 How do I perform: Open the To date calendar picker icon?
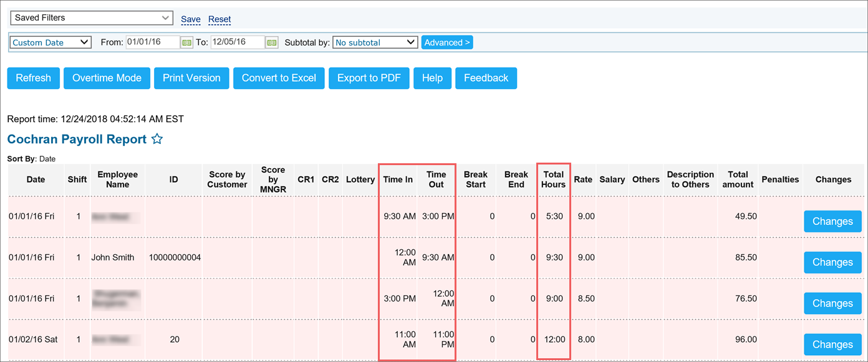pos(271,42)
